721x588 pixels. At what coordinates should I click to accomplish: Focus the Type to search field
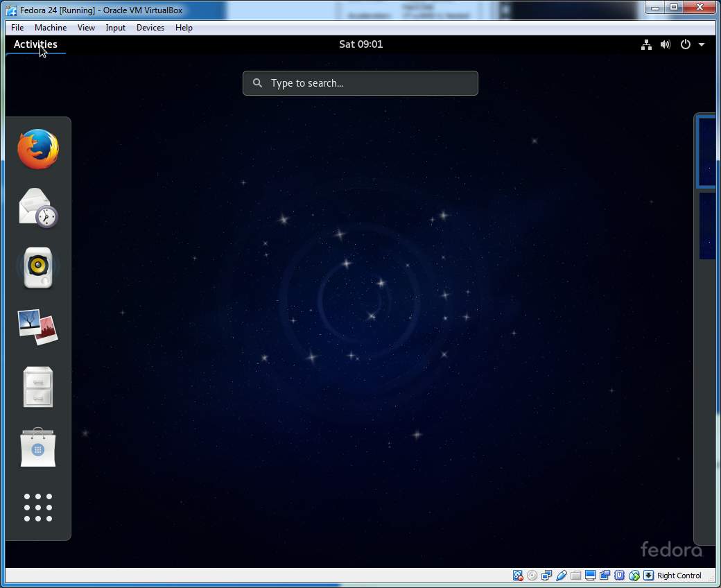360,83
